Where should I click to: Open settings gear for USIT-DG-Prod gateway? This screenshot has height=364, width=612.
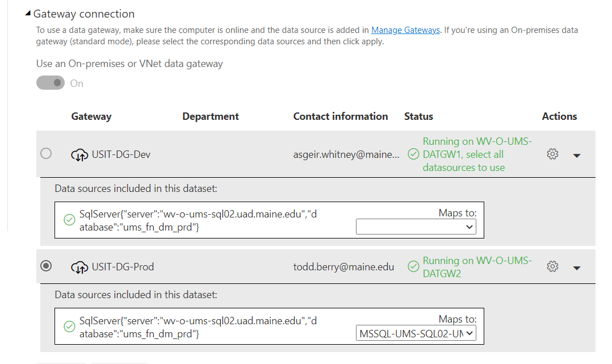point(552,266)
